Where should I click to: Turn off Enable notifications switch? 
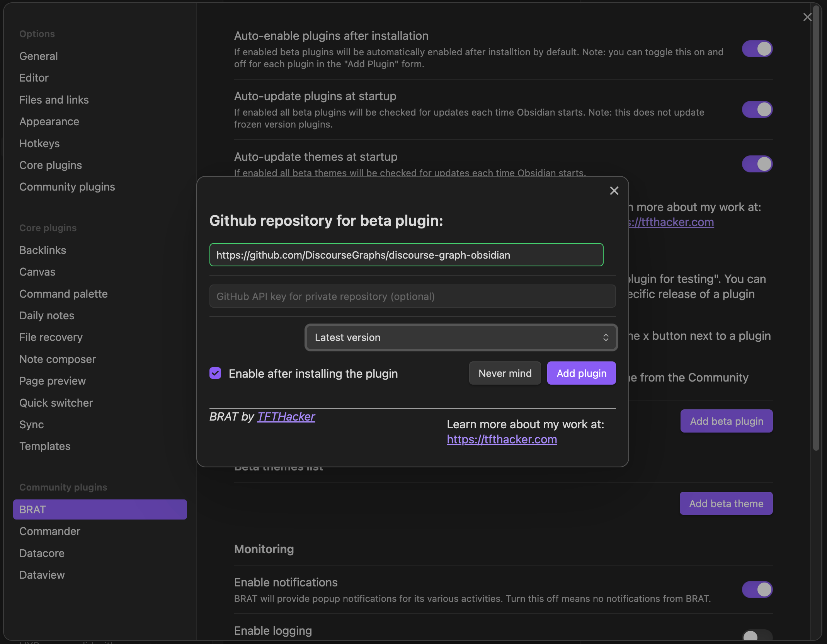pos(757,589)
